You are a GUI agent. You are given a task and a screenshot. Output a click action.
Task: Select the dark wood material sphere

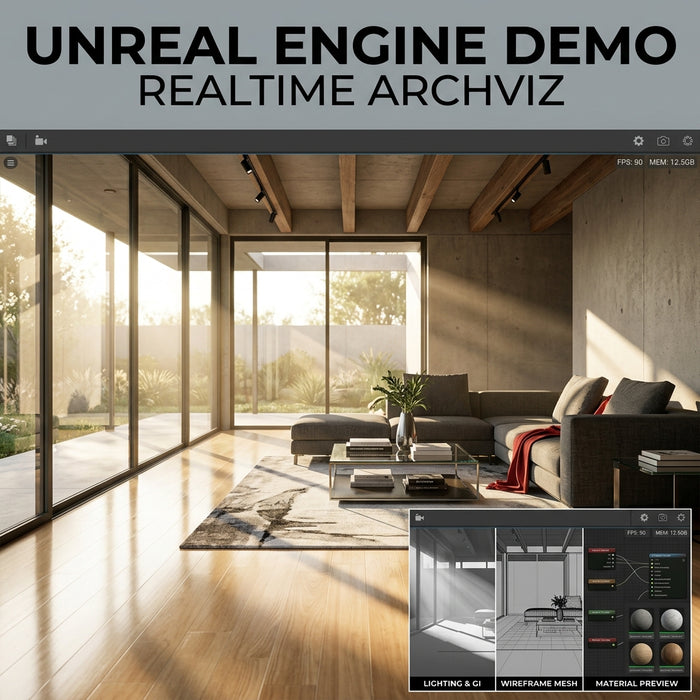click(671, 654)
